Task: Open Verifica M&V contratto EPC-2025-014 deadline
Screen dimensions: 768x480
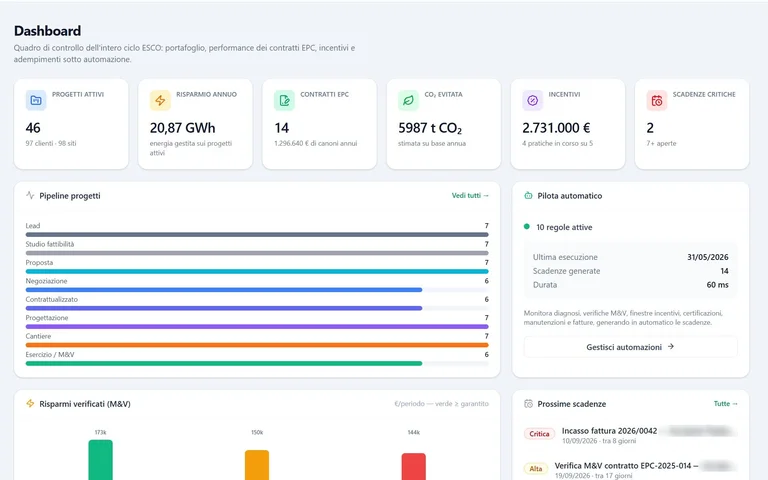Action: [630, 469]
